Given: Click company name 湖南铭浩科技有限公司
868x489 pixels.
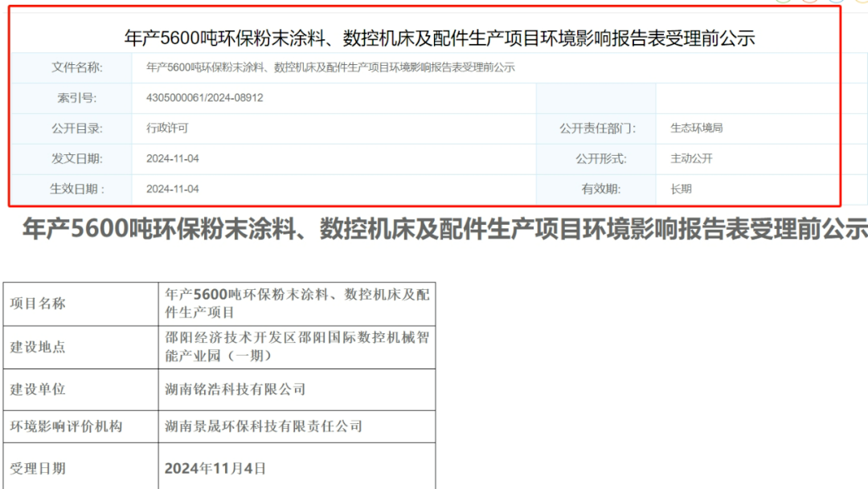Looking at the screenshot, I should pos(235,389).
